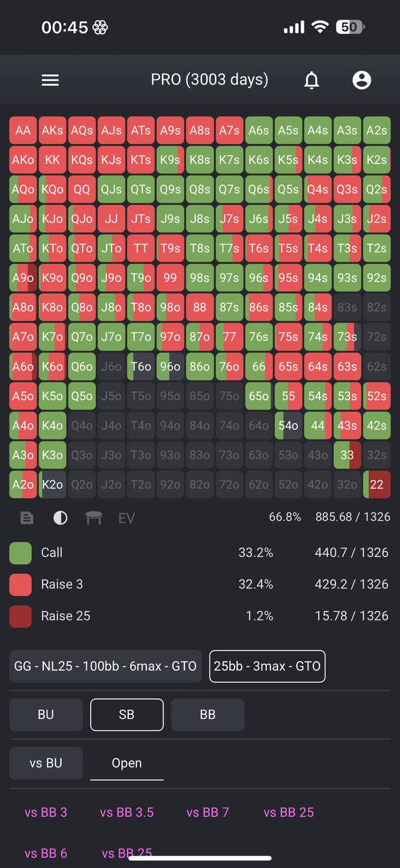This screenshot has width=400, height=868.
Task: Select the BU position
Action: tap(46, 715)
